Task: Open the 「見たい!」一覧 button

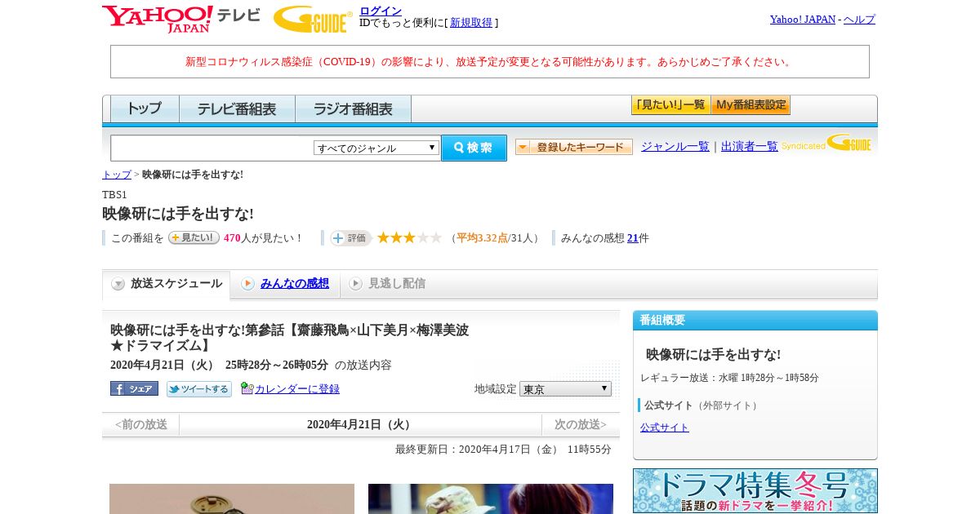Action: point(670,105)
